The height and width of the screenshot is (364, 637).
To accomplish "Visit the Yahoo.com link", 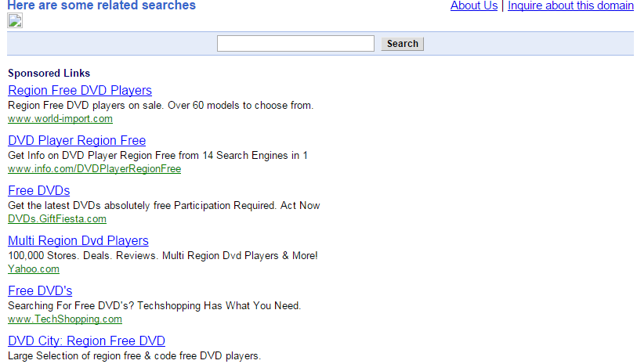I will pyautogui.click(x=34, y=268).
